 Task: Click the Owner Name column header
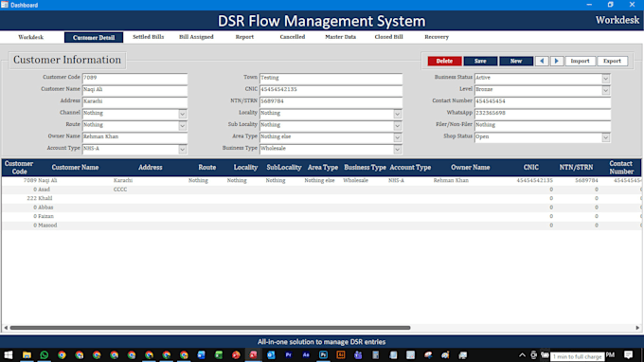[x=471, y=168]
